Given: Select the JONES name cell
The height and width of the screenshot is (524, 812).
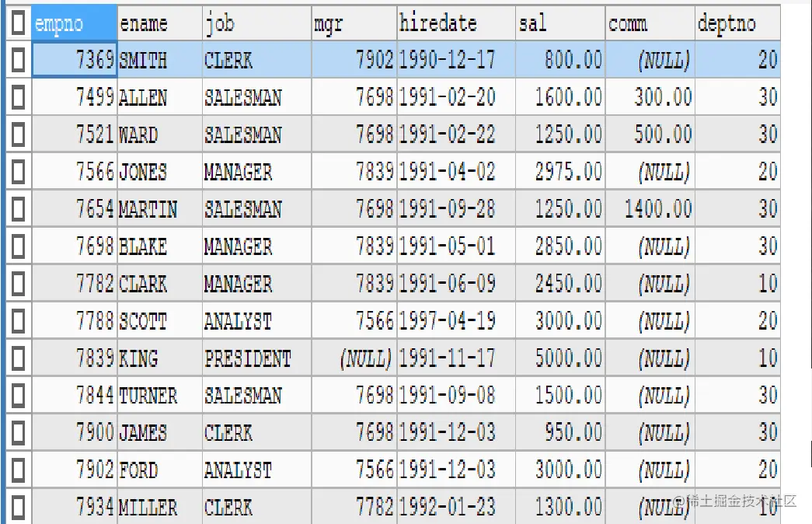Looking at the screenshot, I should (x=160, y=172).
